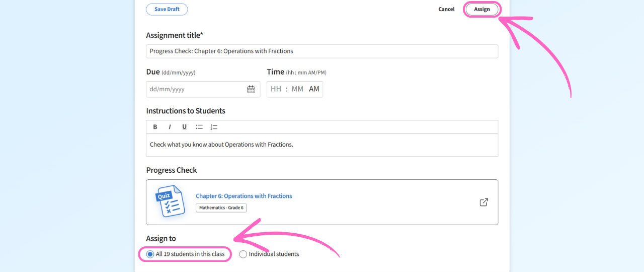644x272 pixels.
Task: Set the hour HH field
Action: [x=276, y=89]
